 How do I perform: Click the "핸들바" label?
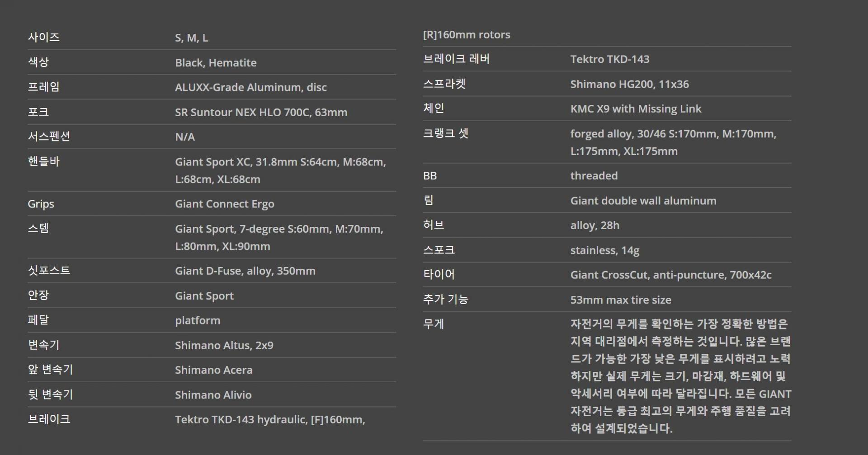point(44,161)
